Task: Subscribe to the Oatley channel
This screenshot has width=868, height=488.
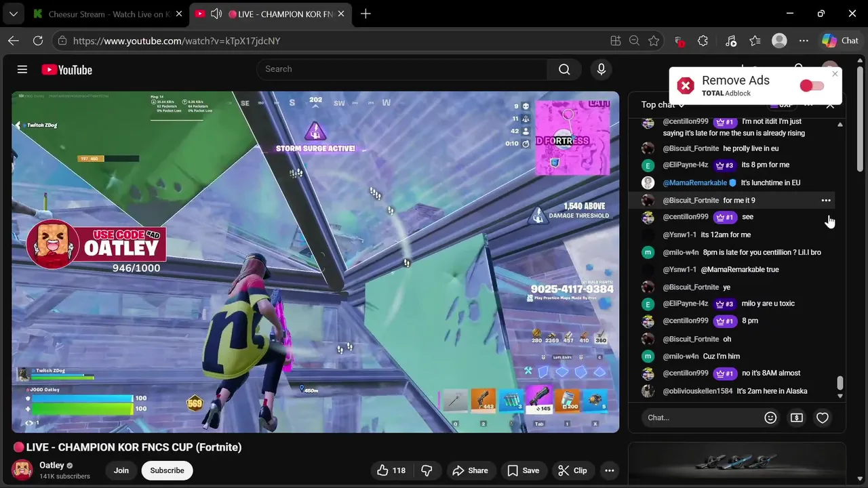Action: coord(167,470)
